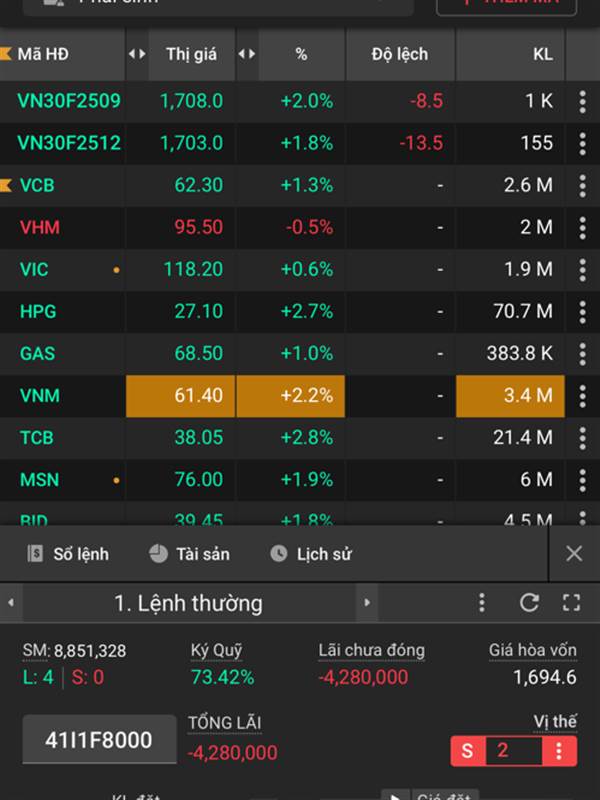The height and width of the screenshot is (800, 600).
Task: Click the GAS volume 383.8 K
Action: click(519, 354)
